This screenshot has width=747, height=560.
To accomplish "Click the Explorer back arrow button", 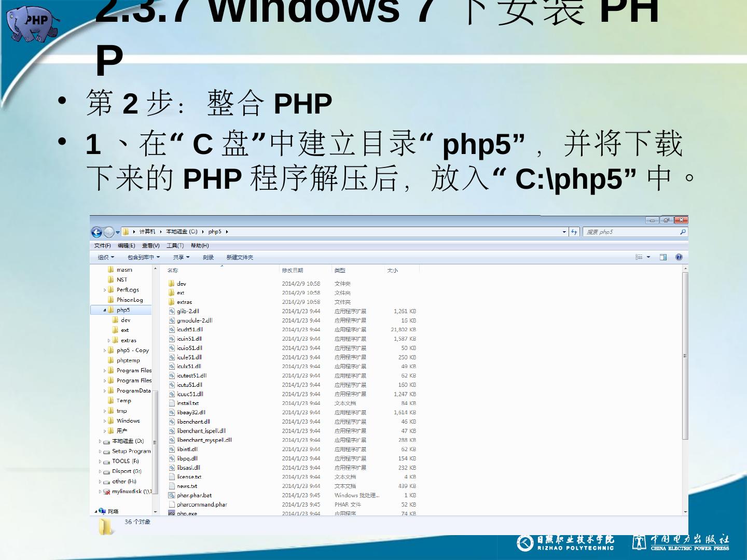I will (x=96, y=232).
